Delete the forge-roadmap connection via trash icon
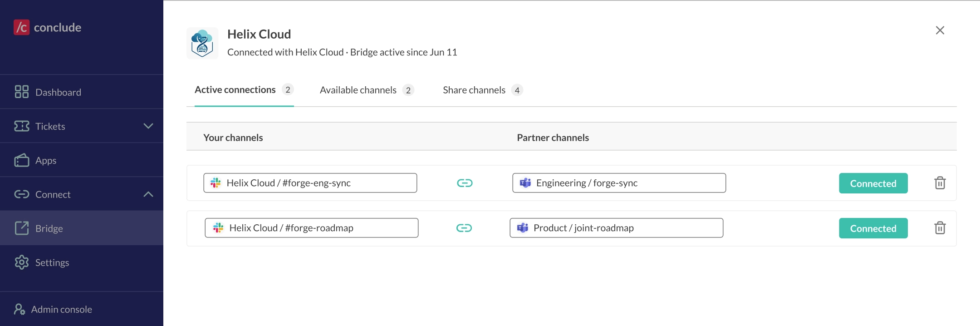This screenshot has height=326, width=980. click(940, 228)
